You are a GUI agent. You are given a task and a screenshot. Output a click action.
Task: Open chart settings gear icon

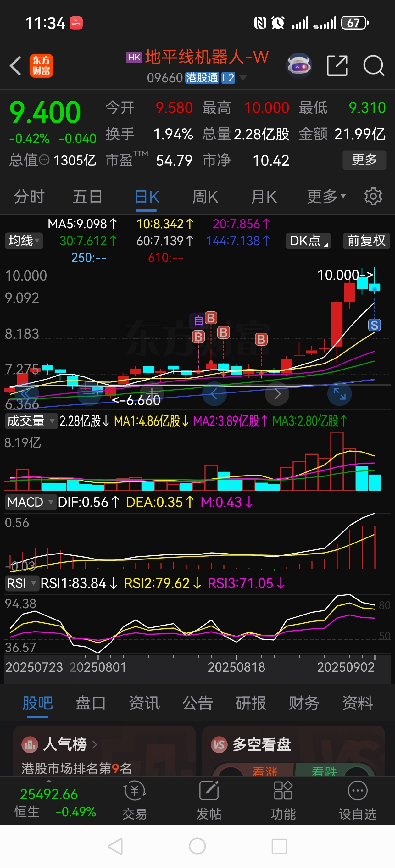(373, 197)
